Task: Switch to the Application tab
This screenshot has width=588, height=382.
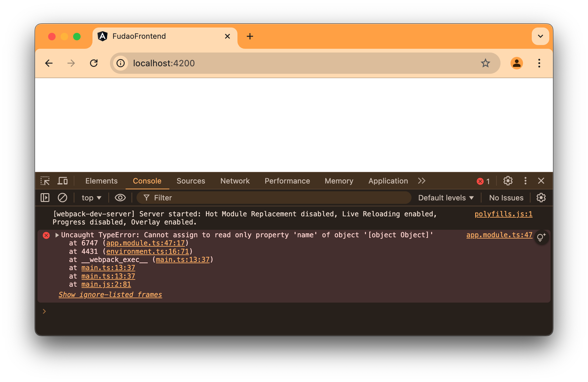Action: [x=388, y=181]
